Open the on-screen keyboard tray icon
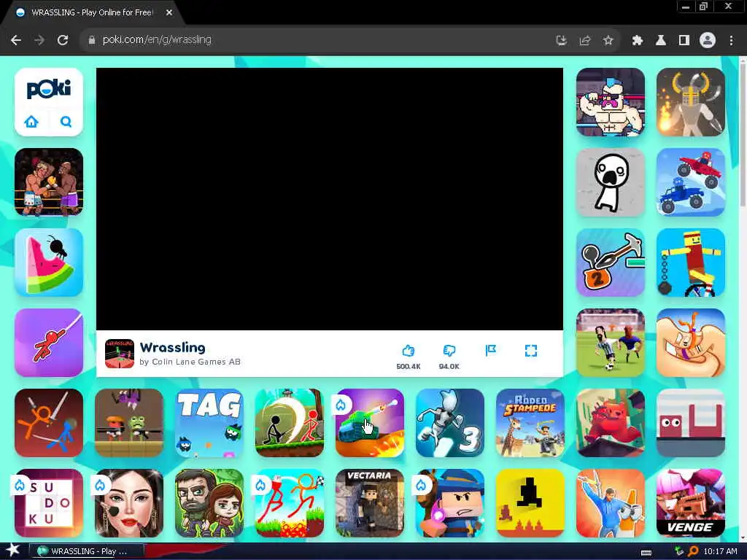This screenshot has height=560, width=747. pyautogui.click(x=646, y=552)
